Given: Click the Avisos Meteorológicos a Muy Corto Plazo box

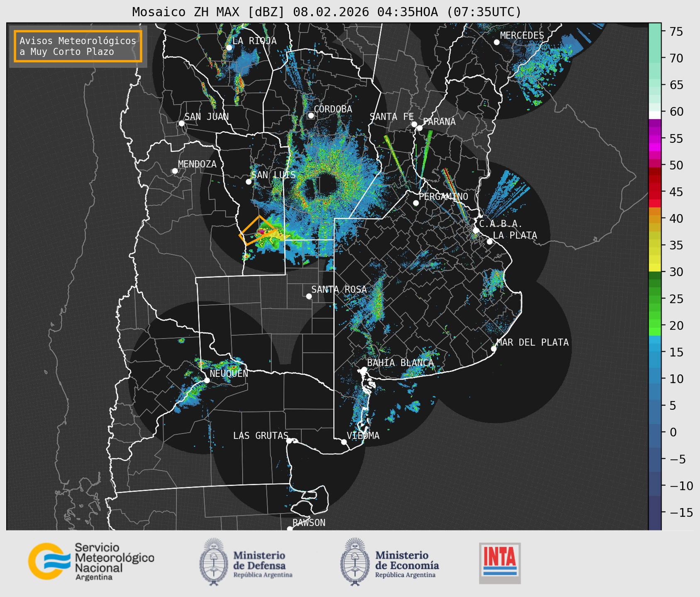Looking at the screenshot, I should click(x=78, y=46).
